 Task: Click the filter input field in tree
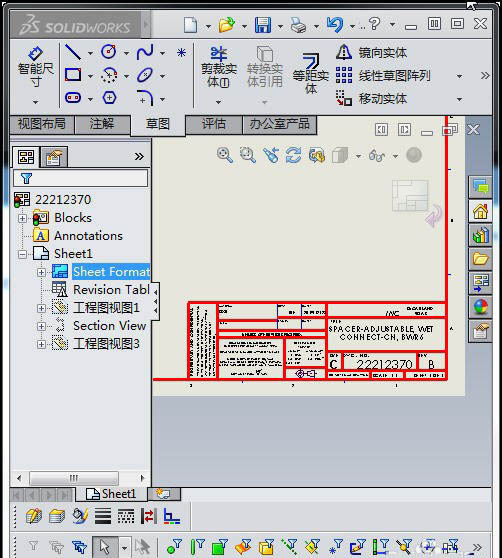[80, 178]
